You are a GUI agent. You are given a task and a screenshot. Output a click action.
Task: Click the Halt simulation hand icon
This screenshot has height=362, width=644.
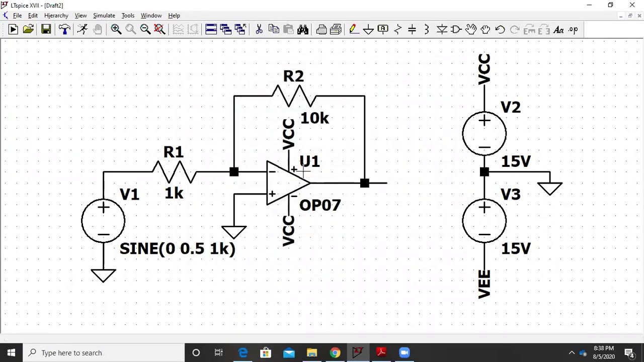coord(97,30)
